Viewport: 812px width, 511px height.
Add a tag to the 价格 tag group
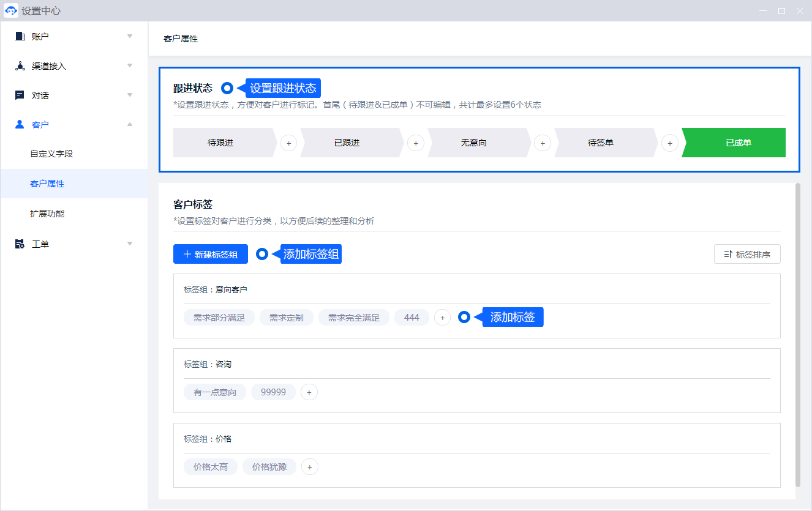coord(309,467)
